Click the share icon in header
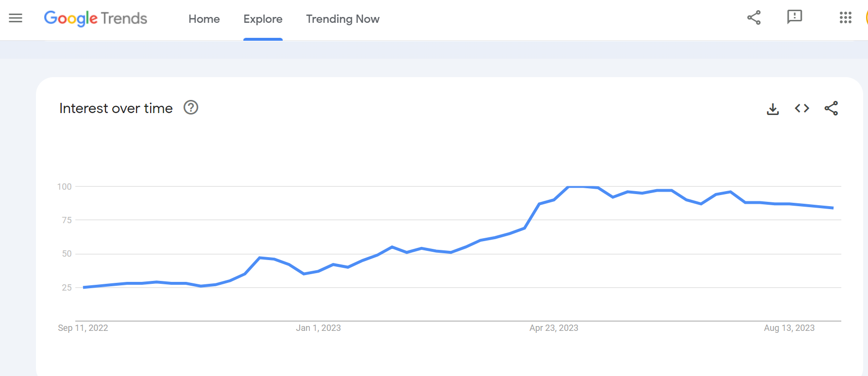The image size is (868, 376). coord(754,18)
